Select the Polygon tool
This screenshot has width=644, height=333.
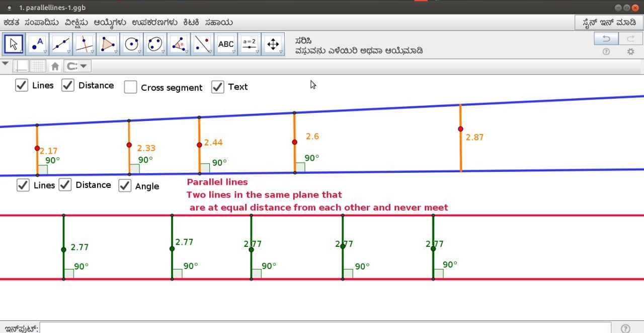(108, 44)
